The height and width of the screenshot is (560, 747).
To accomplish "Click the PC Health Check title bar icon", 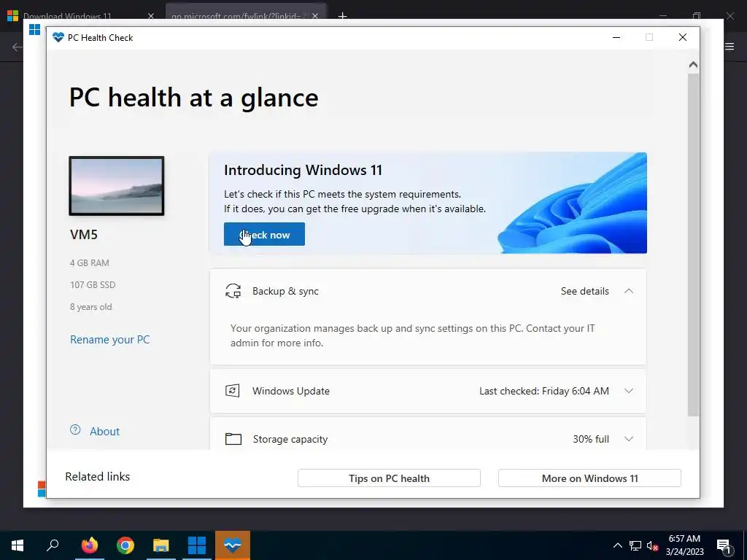I will (58, 37).
